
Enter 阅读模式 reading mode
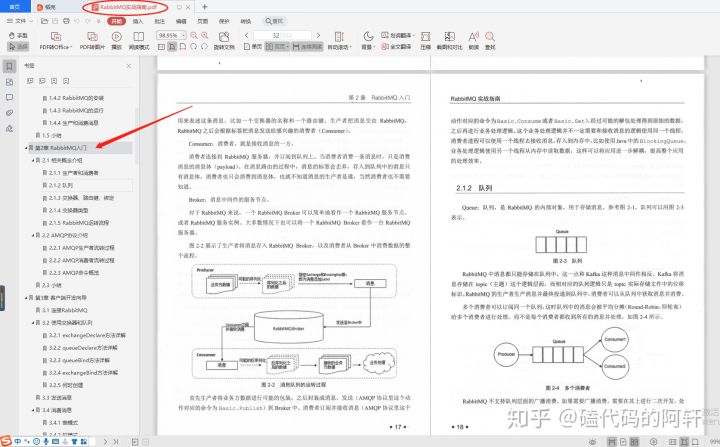pos(139,40)
